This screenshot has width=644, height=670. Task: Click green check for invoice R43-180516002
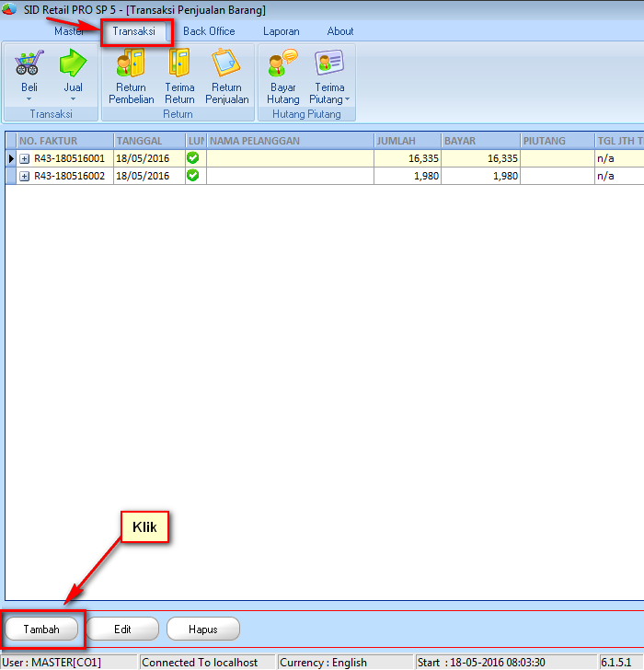[193, 176]
